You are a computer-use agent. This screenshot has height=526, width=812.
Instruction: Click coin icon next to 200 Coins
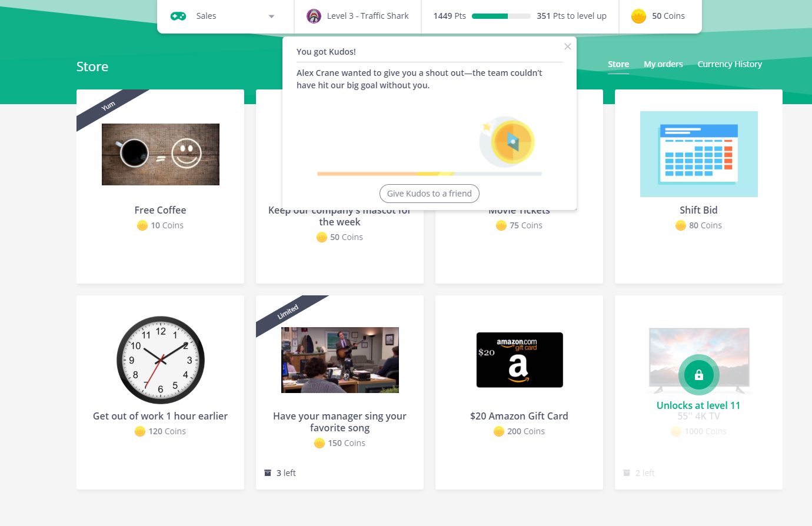coord(499,431)
